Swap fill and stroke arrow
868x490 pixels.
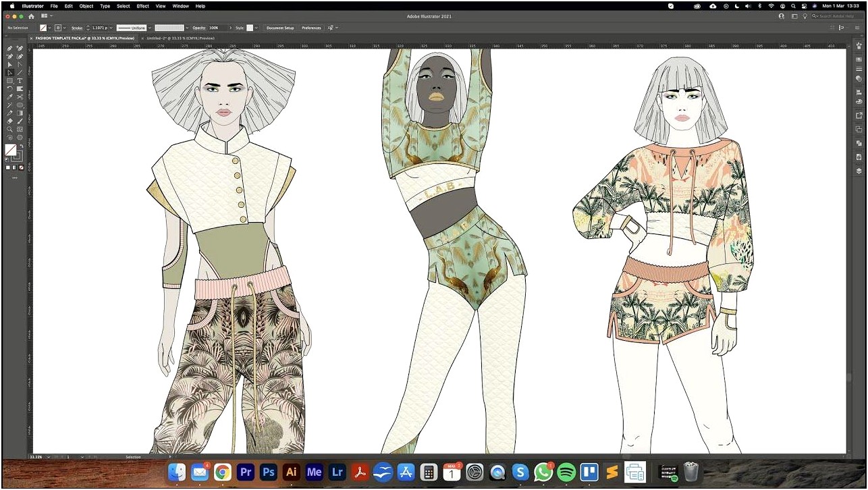(x=21, y=146)
